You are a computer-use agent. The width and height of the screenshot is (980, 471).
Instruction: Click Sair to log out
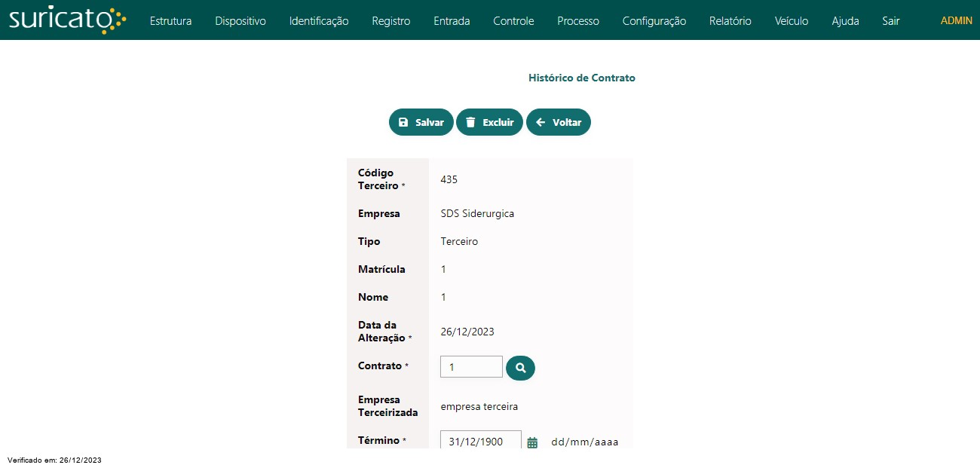(891, 21)
